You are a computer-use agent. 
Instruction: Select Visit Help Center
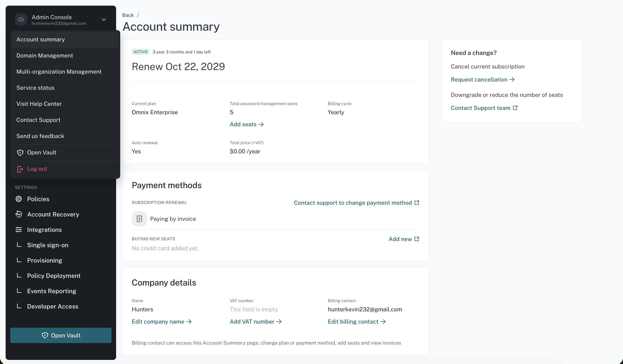pyautogui.click(x=65, y=104)
